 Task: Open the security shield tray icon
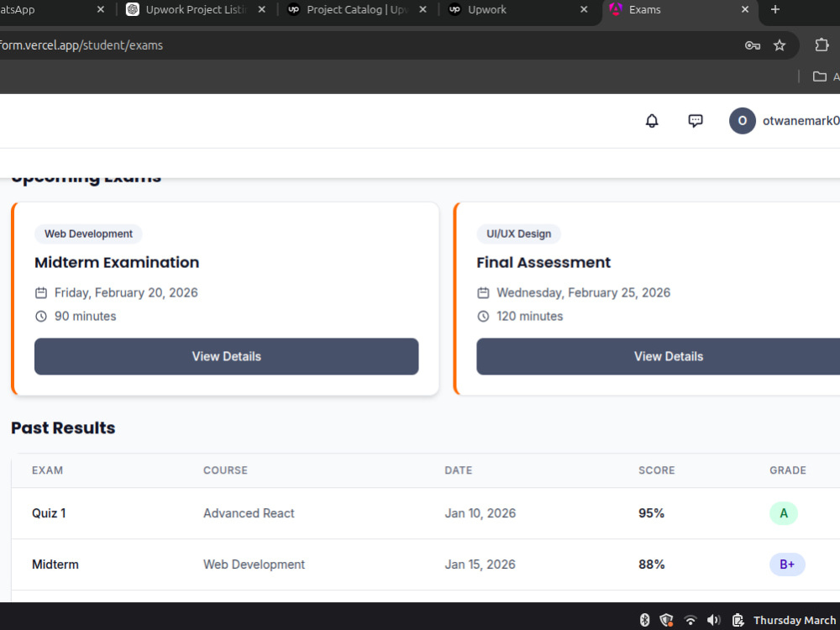point(666,620)
